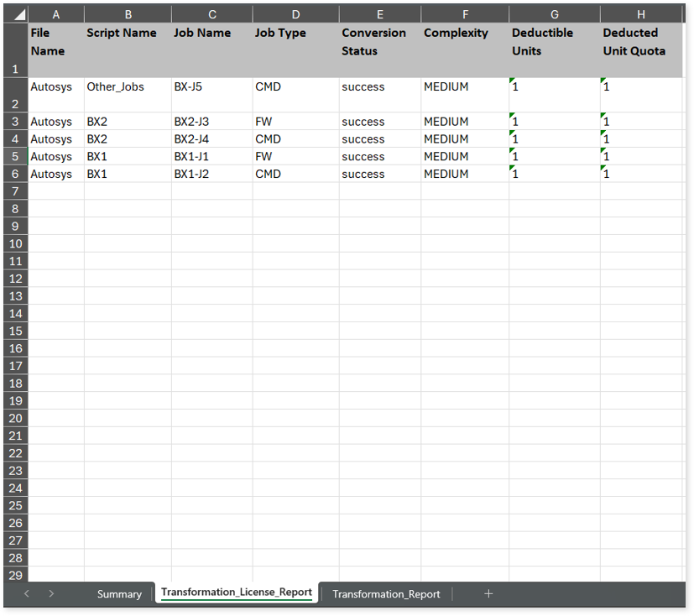Screen dimensions: 694x616
Task: Click the 'Complexity' header cell
Action: pos(465,50)
